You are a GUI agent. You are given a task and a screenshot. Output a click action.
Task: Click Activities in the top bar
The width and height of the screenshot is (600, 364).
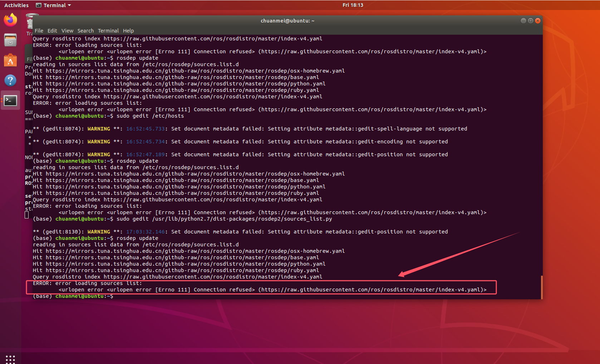(16, 5)
